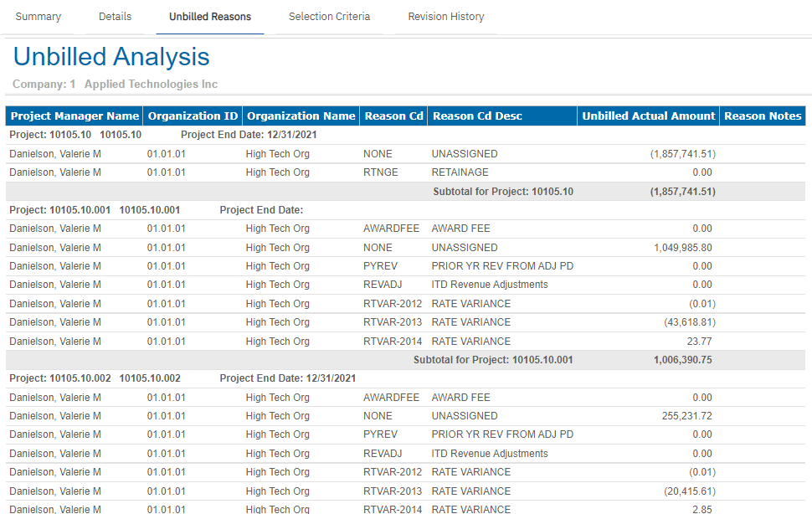Click the 1,049,985.80 unassigned amount
This screenshot has width=812, height=514.
pos(682,248)
